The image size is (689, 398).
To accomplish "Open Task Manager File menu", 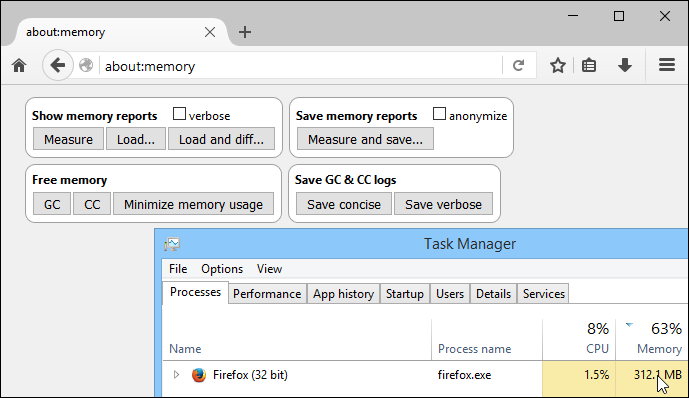I will point(178,269).
